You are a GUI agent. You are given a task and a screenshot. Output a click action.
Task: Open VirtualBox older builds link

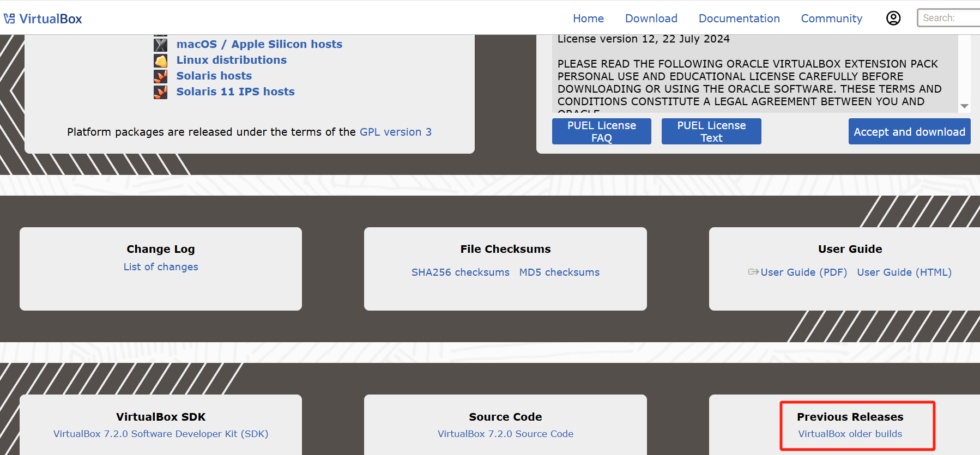coord(850,434)
